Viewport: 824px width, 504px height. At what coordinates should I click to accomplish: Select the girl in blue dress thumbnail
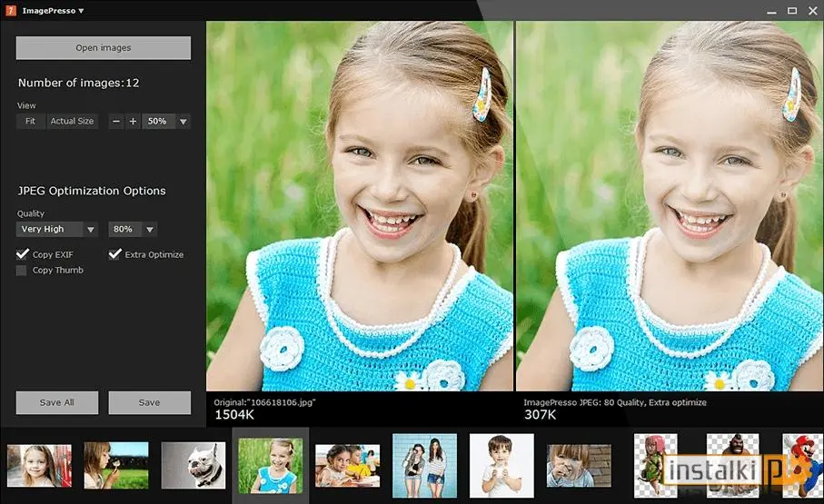(270, 466)
